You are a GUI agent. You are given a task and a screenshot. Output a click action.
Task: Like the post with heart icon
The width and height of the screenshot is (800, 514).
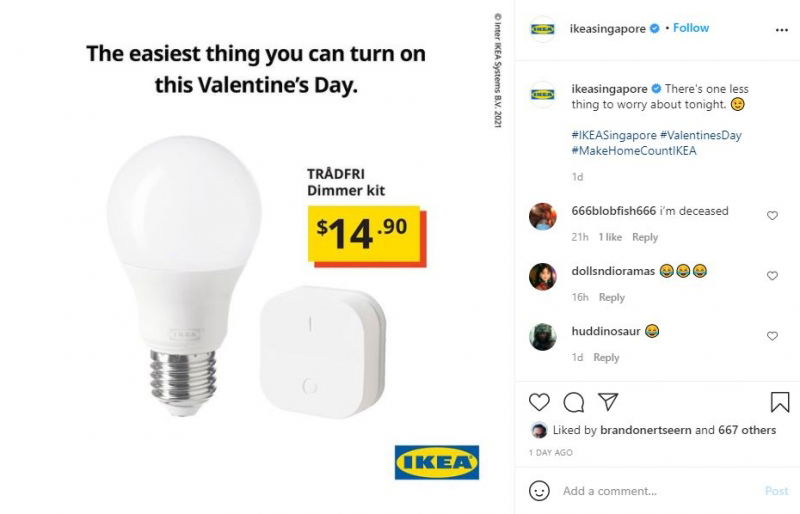(x=539, y=403)
